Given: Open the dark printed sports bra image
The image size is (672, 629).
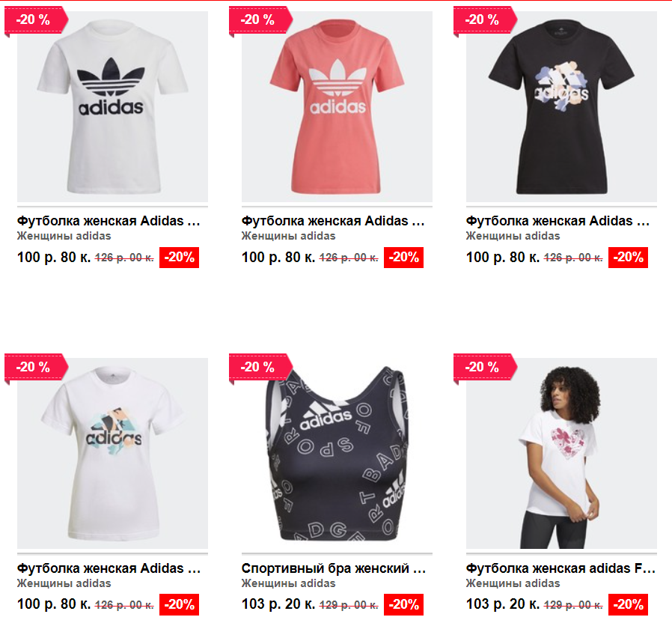Looking at the screenshot, I should (337, 453).
